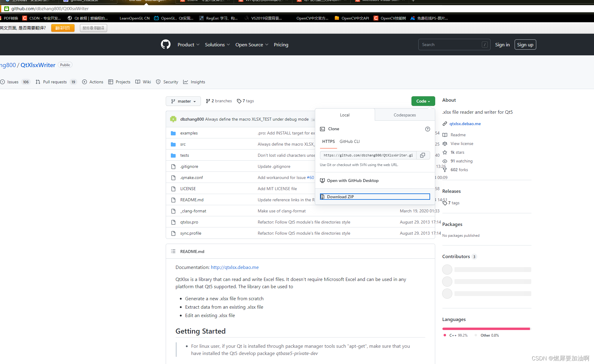Toggle the green Code dropdown button
Image resolution: width=594 pixels, height=364 pixels.
coord(423,101)
